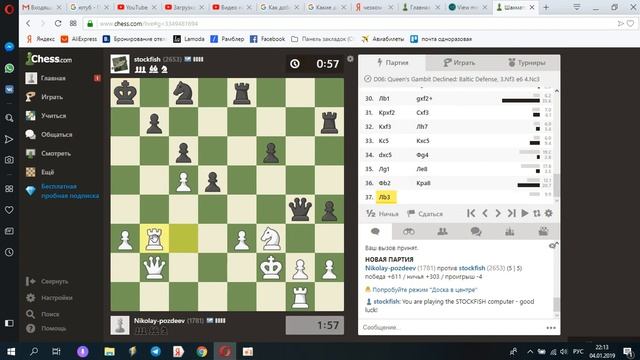
Task: Click the black queen on the board
Action: coord(300,209)
